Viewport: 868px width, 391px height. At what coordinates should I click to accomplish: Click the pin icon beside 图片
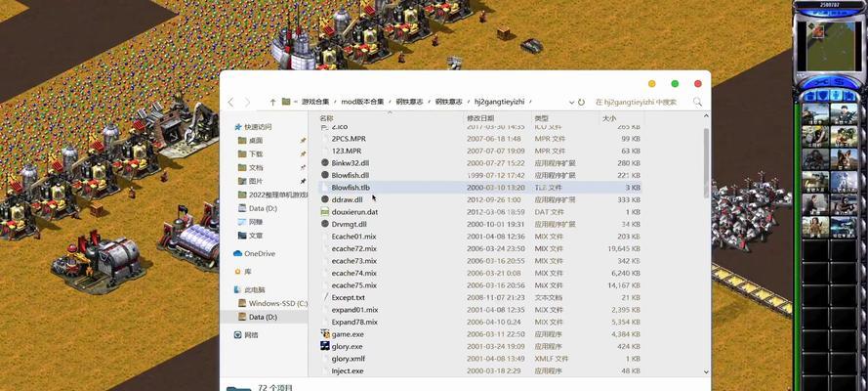303,181
